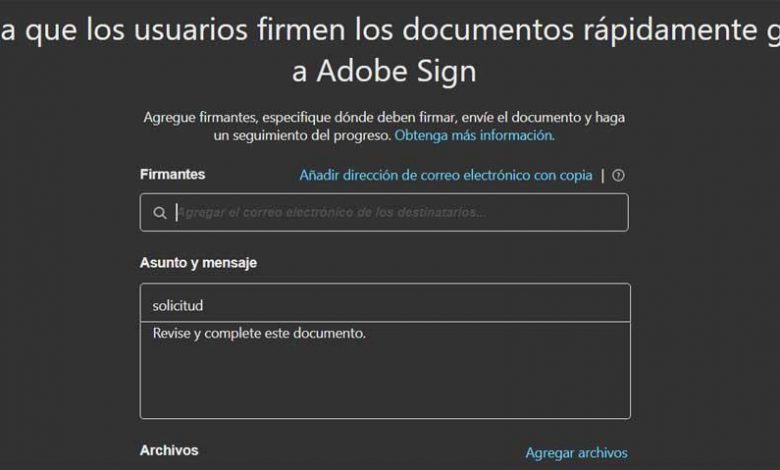This screenshot has width=780, height=470.
Task: Open the help question-mark icon beside copia link
Action: pos(618,175)
